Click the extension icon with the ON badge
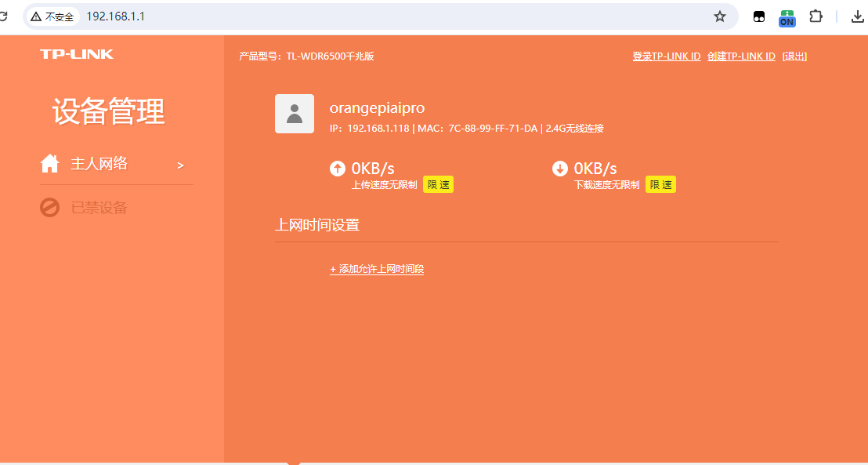 click(x=787, y=17)
